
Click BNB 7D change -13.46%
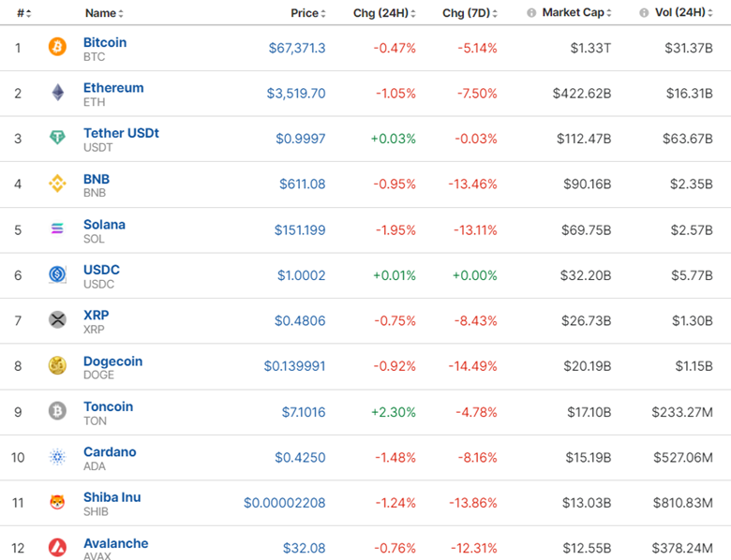point(472,184)
